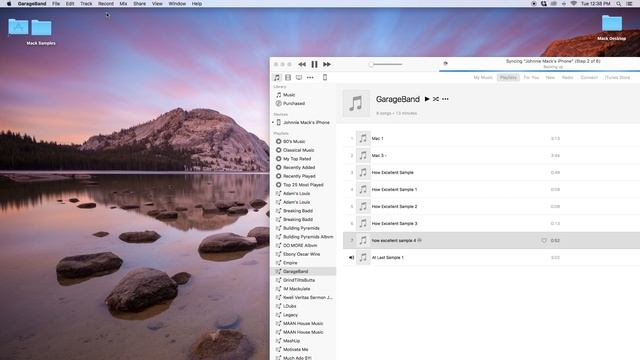Open the Connect tab
The height and width of the screenshot is (360, 640).
[x=589, y=78]
